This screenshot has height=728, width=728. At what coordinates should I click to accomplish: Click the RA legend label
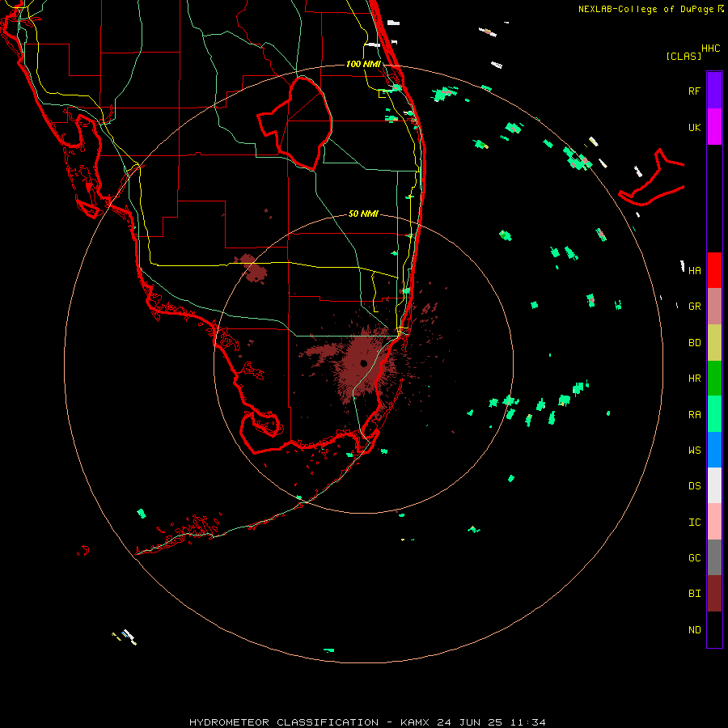point(694,415)
